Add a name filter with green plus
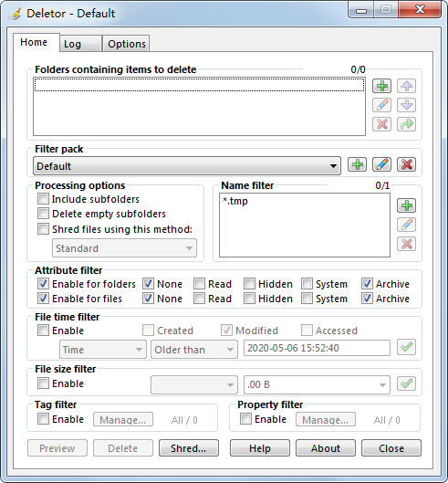 (406, 205)
